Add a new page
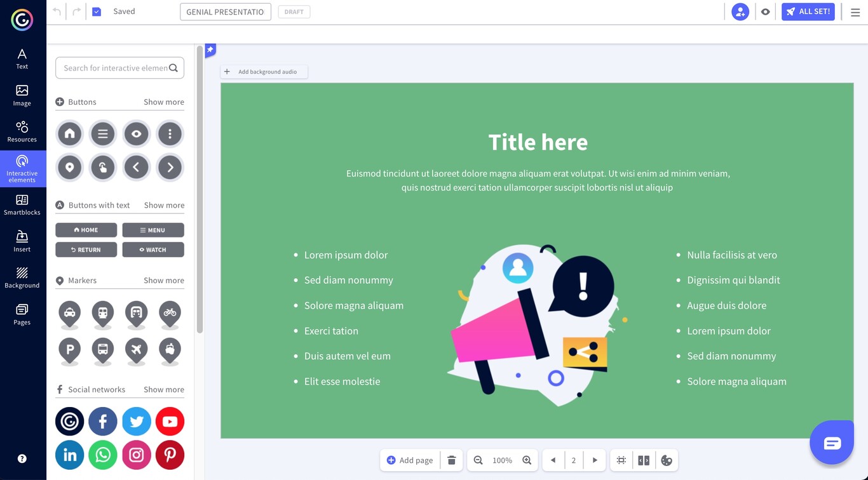 click(410, 460)
